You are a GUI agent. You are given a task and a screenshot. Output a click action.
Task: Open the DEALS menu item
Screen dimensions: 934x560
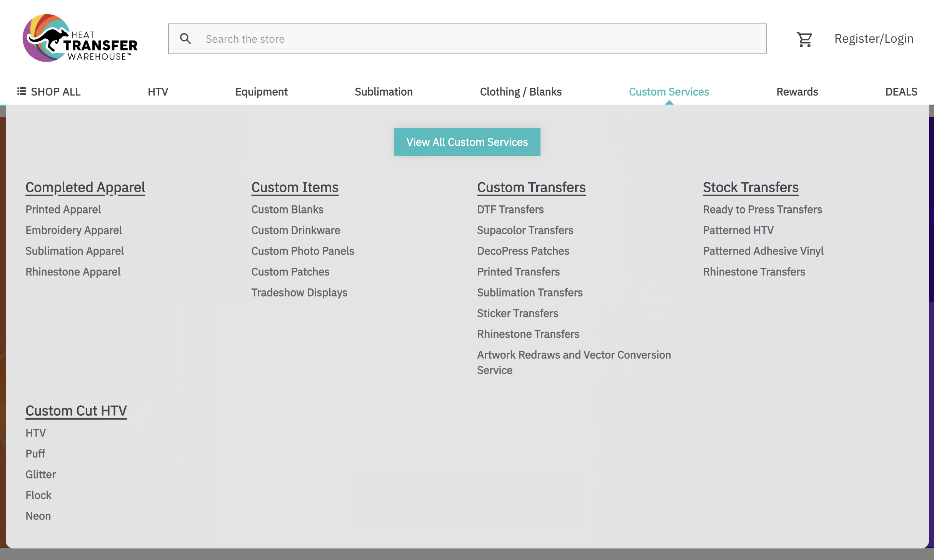point(901,92)
